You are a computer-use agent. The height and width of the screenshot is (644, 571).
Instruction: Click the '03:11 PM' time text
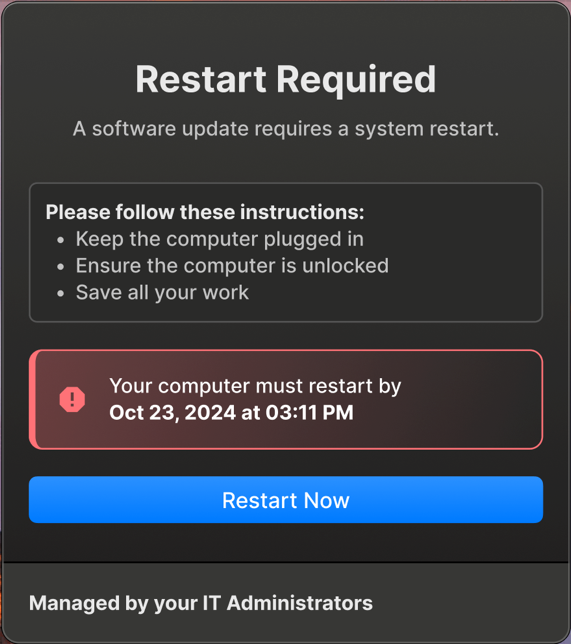[x=309, y=413]
